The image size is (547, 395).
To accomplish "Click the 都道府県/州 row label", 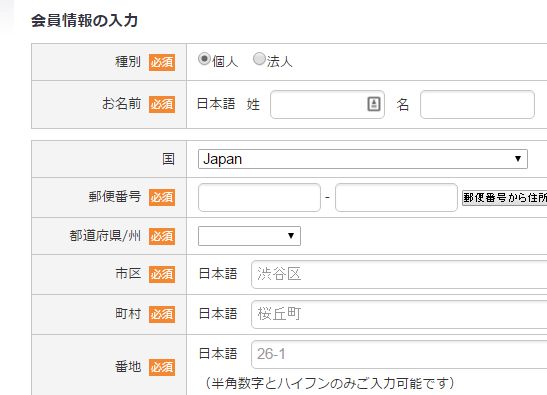I will [x=105, y=236].
